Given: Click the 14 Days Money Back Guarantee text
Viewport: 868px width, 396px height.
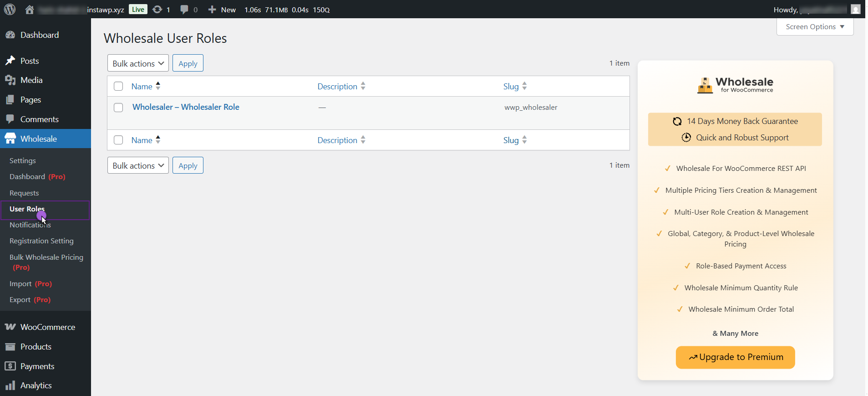Looking at the screenshot, I should 742,121.
